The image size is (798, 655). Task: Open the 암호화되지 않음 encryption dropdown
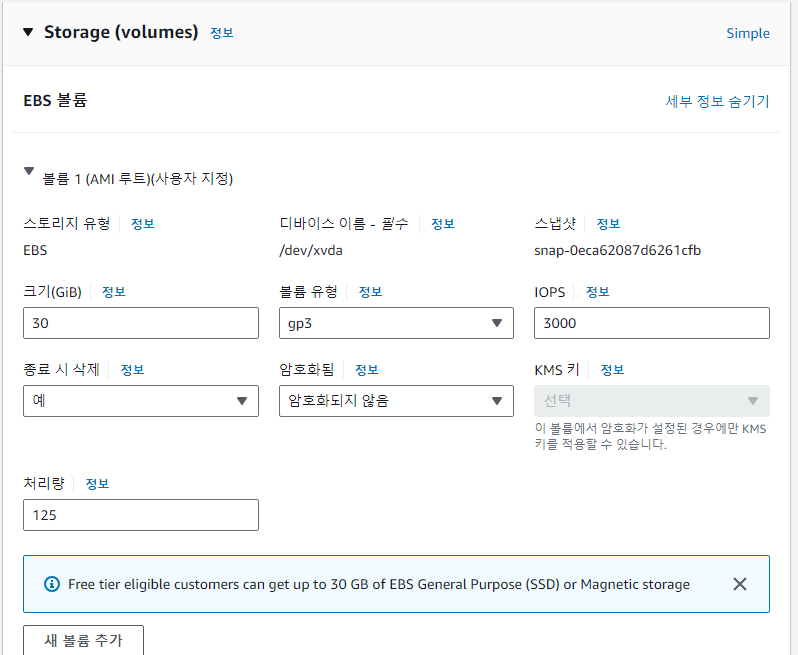396,401
